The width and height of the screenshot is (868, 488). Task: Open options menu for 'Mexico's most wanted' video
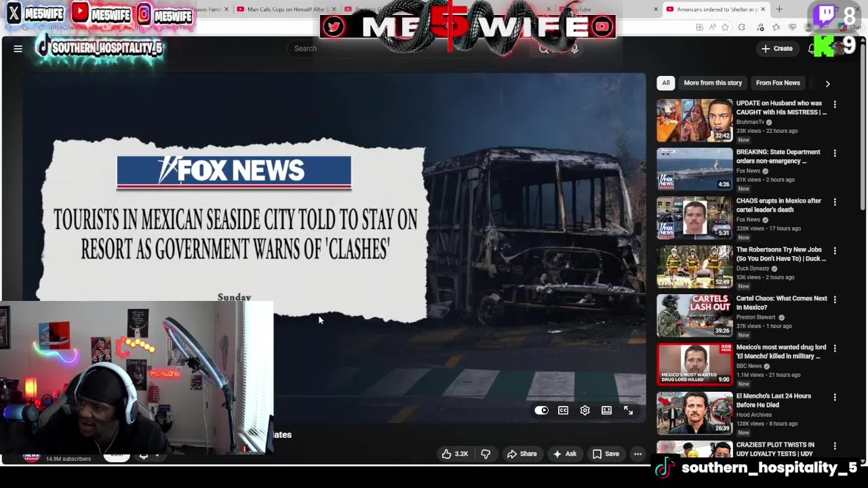point(835,348)
